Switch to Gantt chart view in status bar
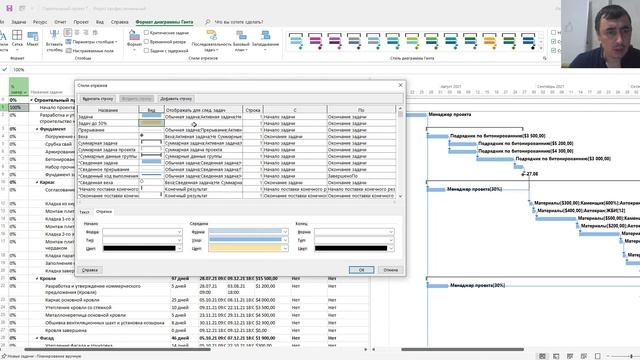This screenshot has width=640, height=360. [x=542, y=356]
